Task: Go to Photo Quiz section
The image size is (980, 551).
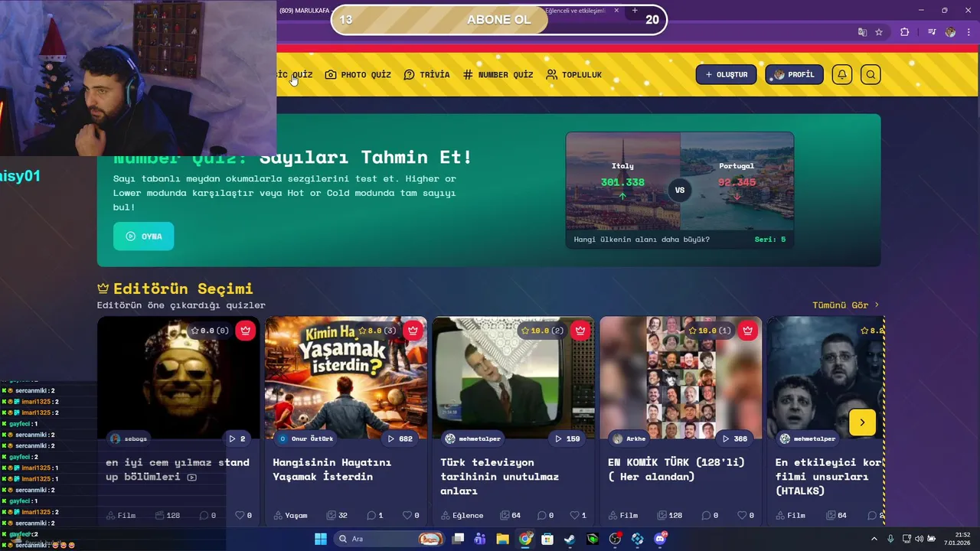Action: pos(358,74)
